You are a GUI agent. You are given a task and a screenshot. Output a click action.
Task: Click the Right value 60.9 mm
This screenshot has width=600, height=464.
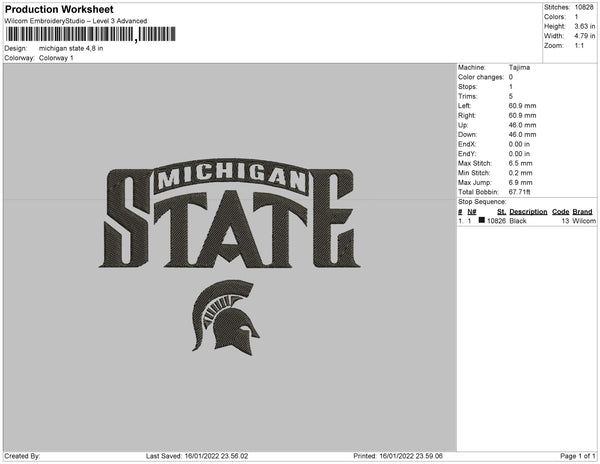click(522, 116)
